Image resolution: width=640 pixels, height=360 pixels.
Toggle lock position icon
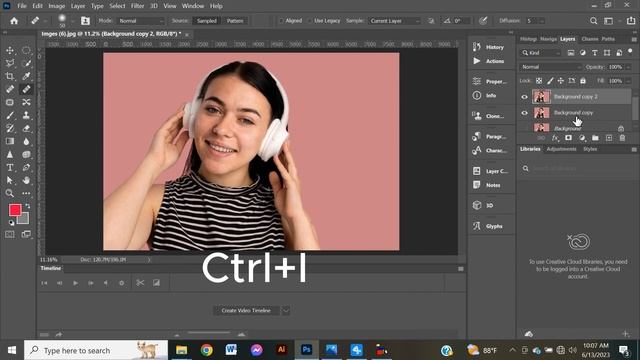561,81
